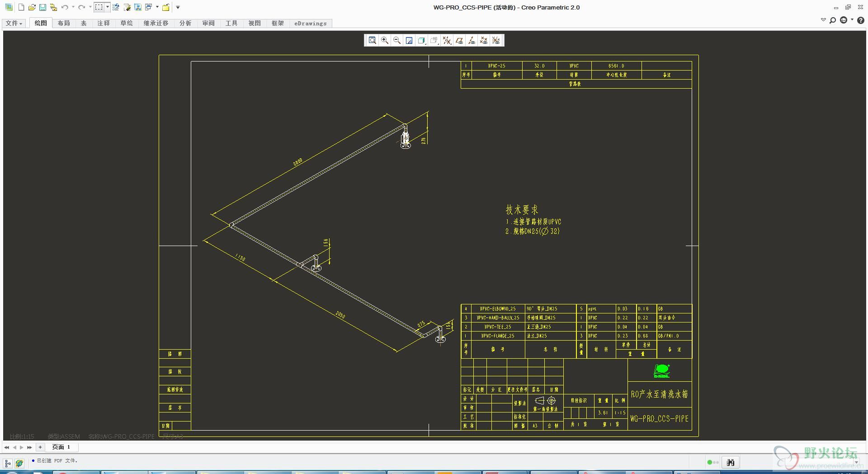Expand the selection filter dropdown arrow

(108, 7)
